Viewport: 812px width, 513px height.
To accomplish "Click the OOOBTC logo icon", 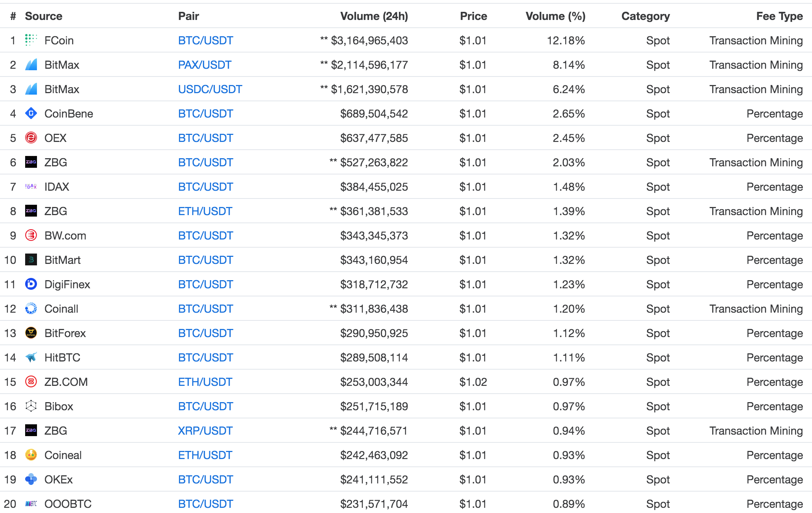I will pyautogui.click(x=31, y=503).
